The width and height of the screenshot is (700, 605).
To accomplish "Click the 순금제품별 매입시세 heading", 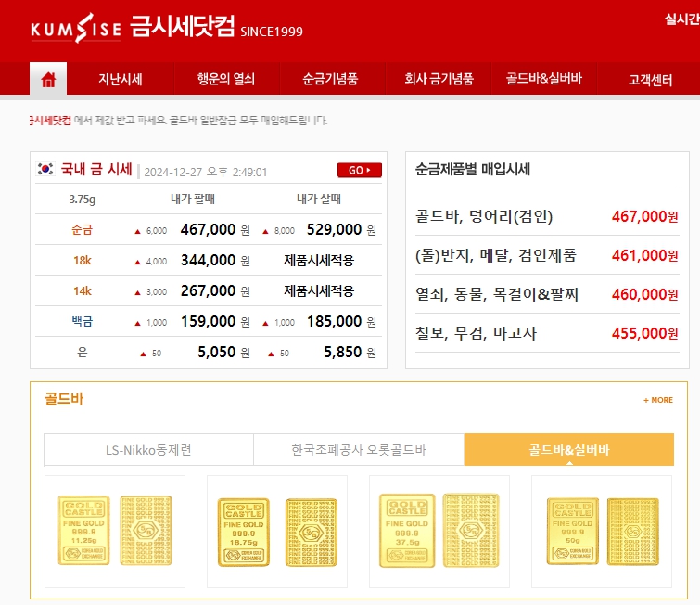I will (473, 170).
